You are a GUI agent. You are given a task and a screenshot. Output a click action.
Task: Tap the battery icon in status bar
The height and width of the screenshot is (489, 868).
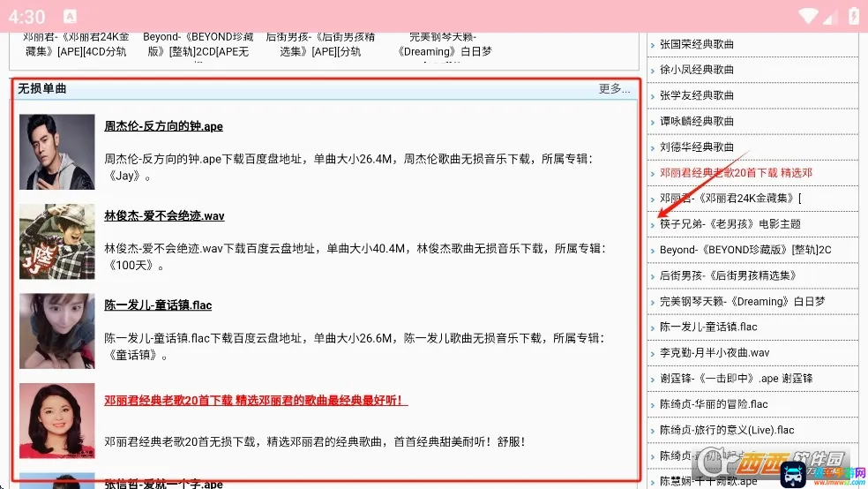pyautogui.click(x=854, y=16)
